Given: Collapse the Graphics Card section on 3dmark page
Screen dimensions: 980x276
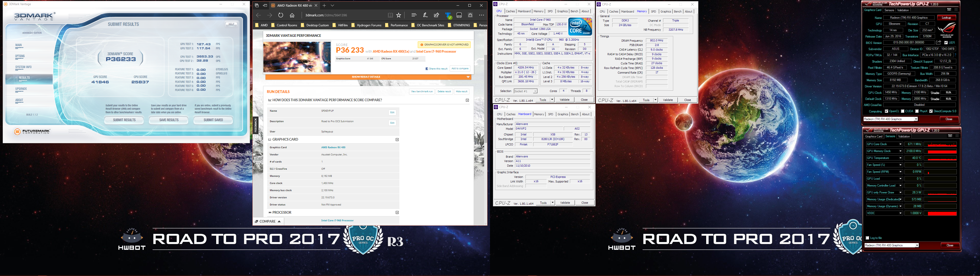Looking at the screenshot, I should tap(397, 140).
